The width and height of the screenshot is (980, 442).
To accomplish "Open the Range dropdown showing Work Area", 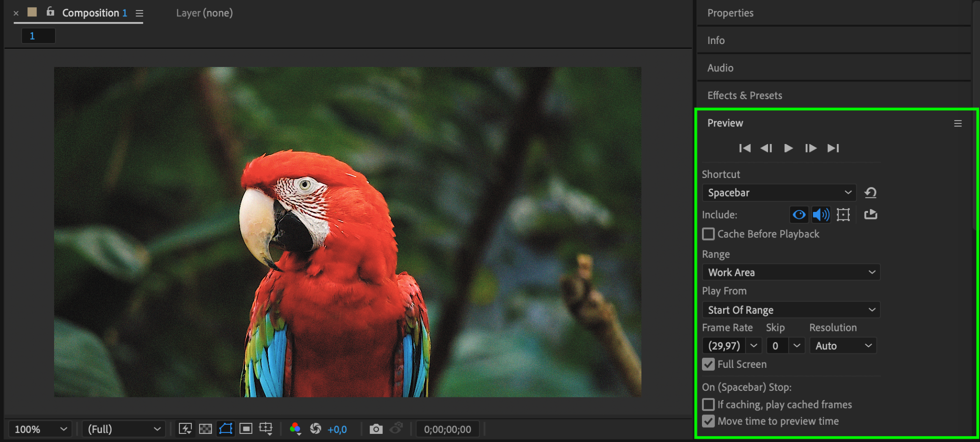I will tap(791, 272).
